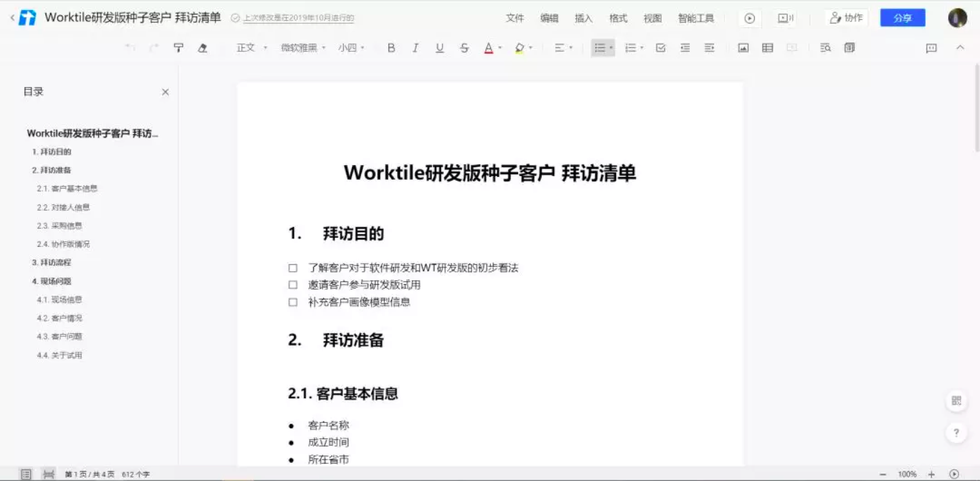Click the back arrow beside the logo
Viewport: 980px width, 481px height.
point(12,18)
